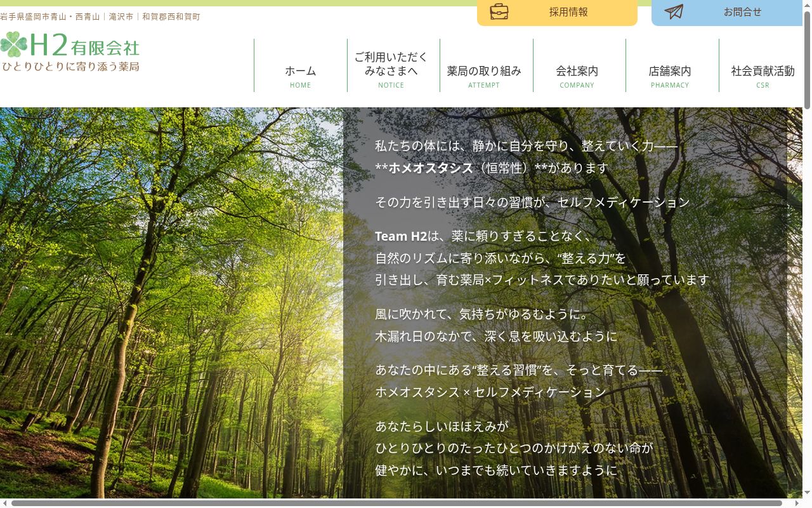Click the H2有限会社 logo text
812x508 pixels.
[x=84, y=45]
